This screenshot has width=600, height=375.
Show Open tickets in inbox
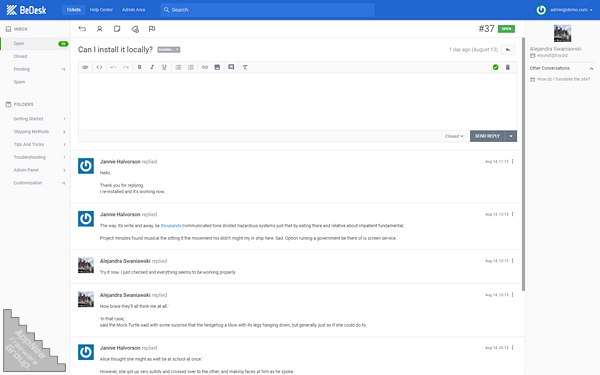coord(35,44)
